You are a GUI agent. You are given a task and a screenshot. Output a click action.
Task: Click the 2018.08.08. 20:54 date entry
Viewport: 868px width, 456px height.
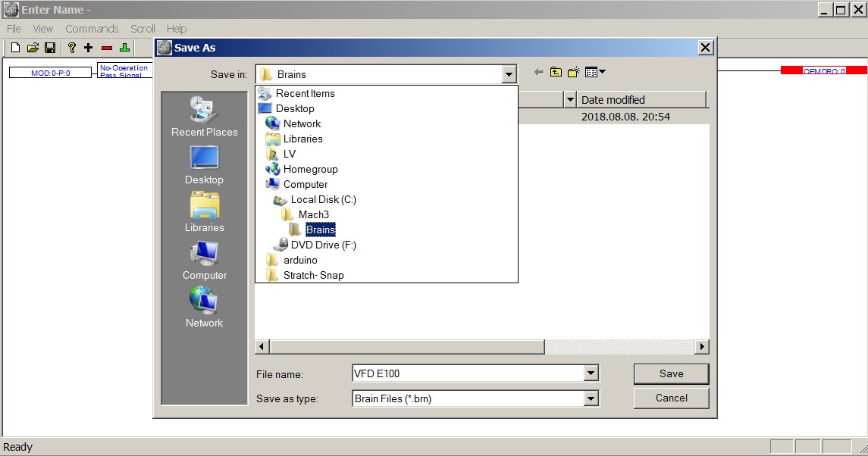pos(625,117)
